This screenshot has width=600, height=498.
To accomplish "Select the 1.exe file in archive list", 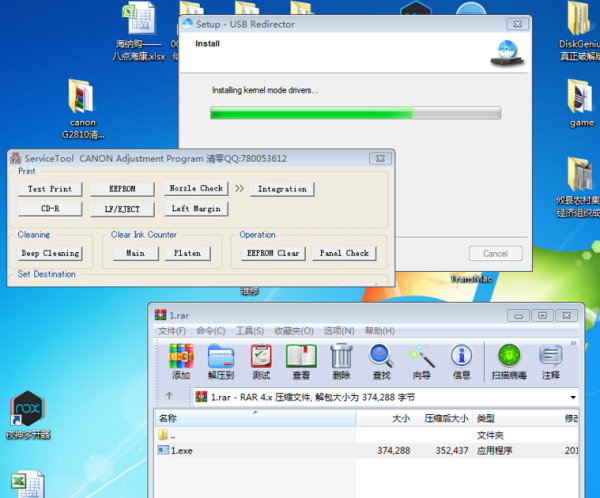I will [x=181, y=451].
